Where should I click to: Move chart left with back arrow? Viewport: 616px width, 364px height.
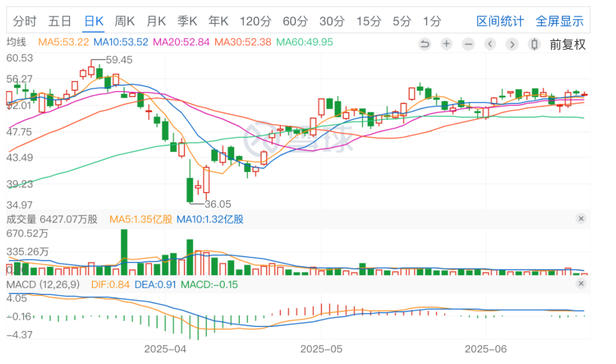coord(490,44)
